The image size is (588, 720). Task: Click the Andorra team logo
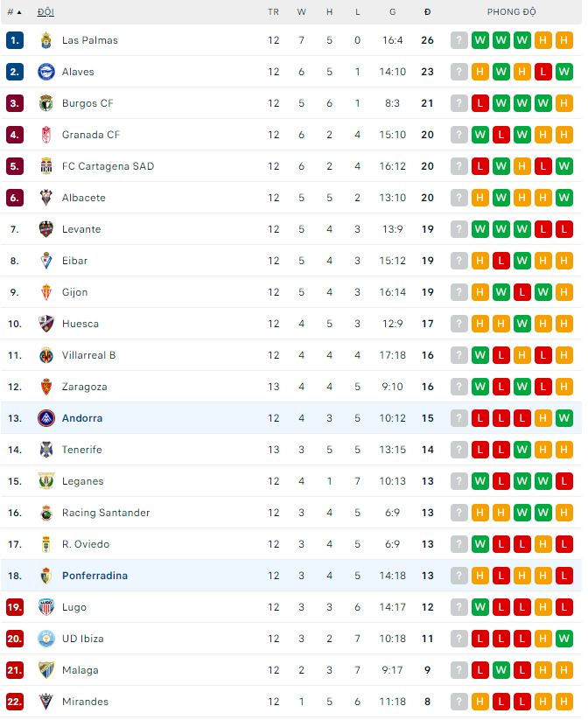[x=46, y=418]
